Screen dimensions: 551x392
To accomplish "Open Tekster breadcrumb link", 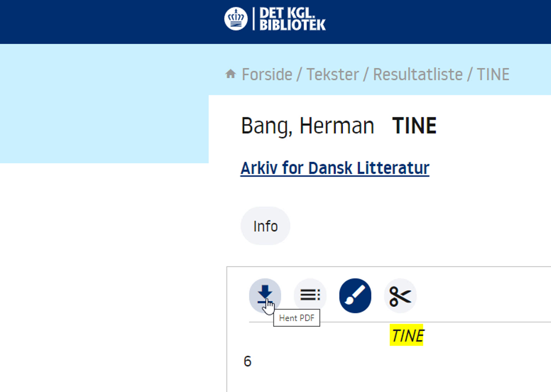I will pos(333,75).
